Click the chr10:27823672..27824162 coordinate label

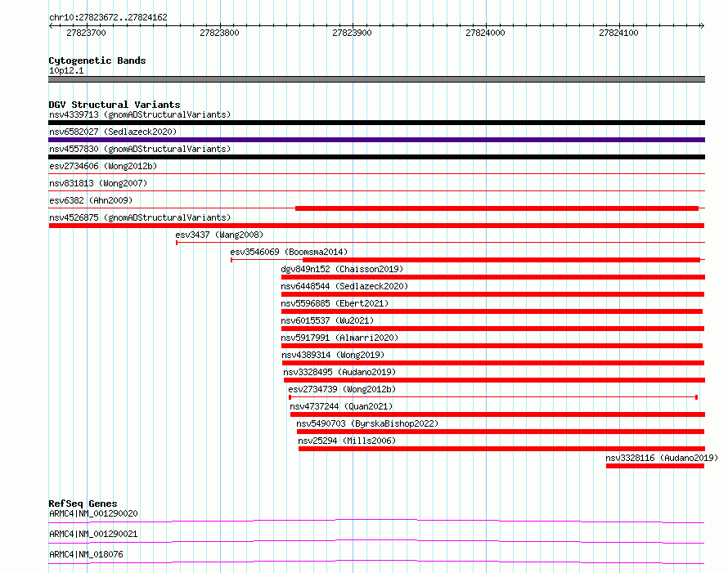pyautogui.click(x=108, y=17)
